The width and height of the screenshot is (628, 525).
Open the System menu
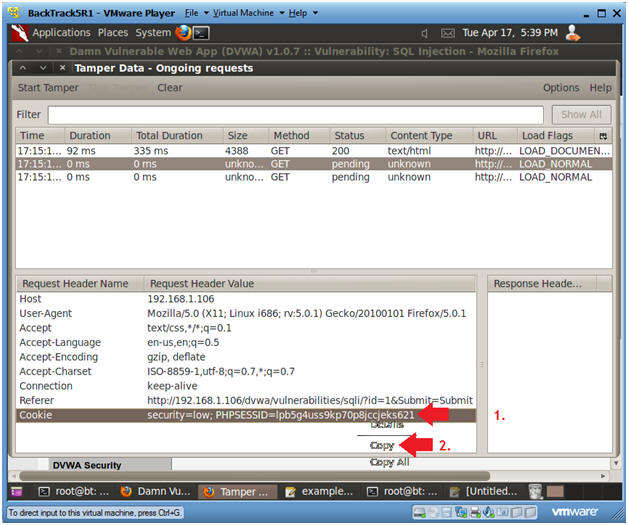pyautogui.click(x=153, y=33)
